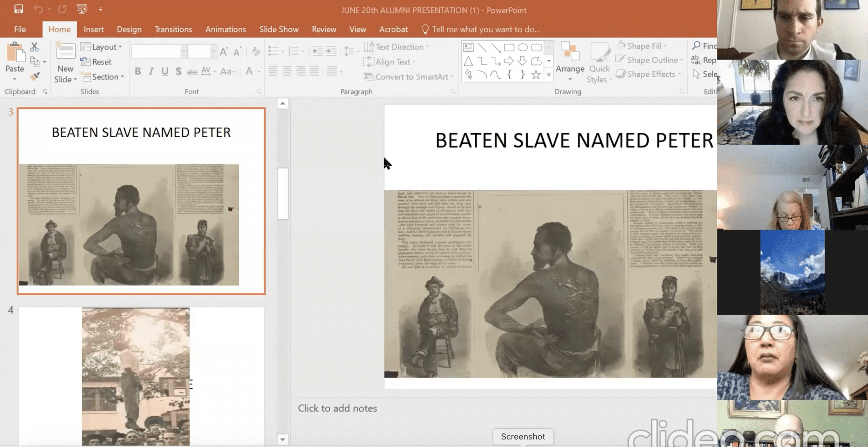Viewport: 868px width, 447px height.
Task: Click the Cut scissors icon
Action: click(34, 46)
